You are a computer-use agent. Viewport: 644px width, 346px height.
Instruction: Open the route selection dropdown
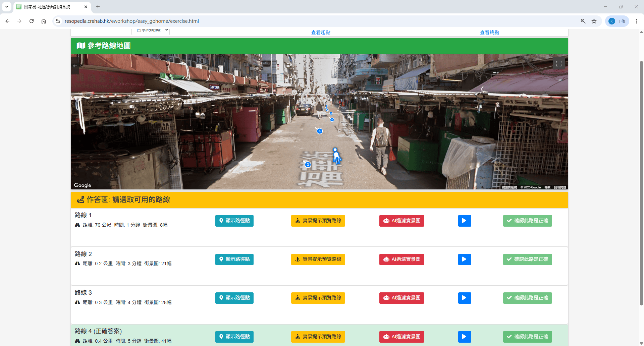tap(151, 31)
